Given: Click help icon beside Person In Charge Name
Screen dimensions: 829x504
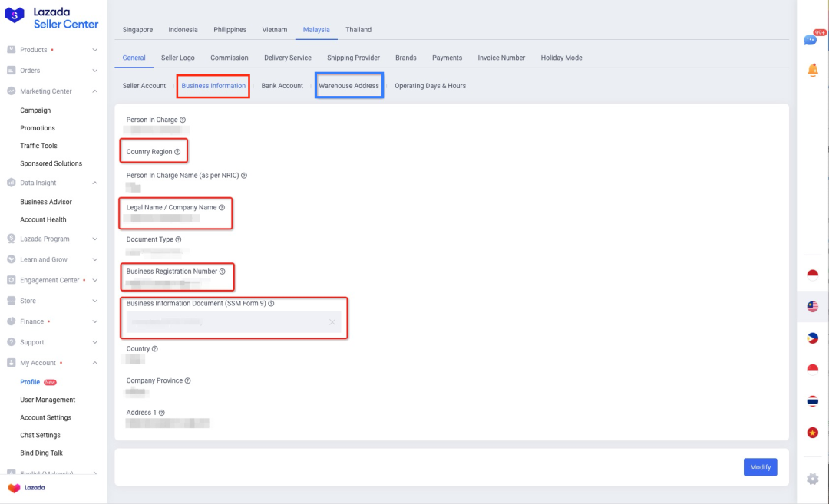Looking at the screenshot, I should 244,176.
